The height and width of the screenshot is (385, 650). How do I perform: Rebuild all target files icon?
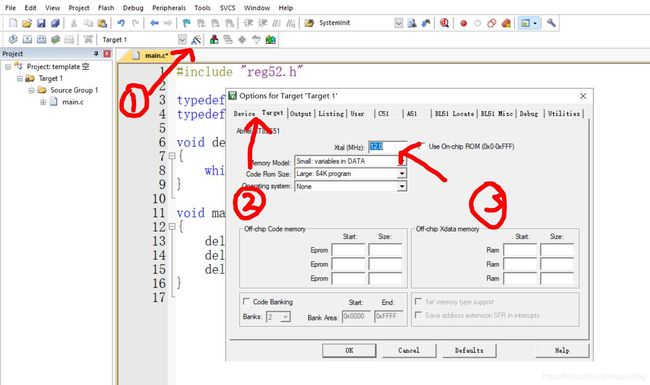41,39
